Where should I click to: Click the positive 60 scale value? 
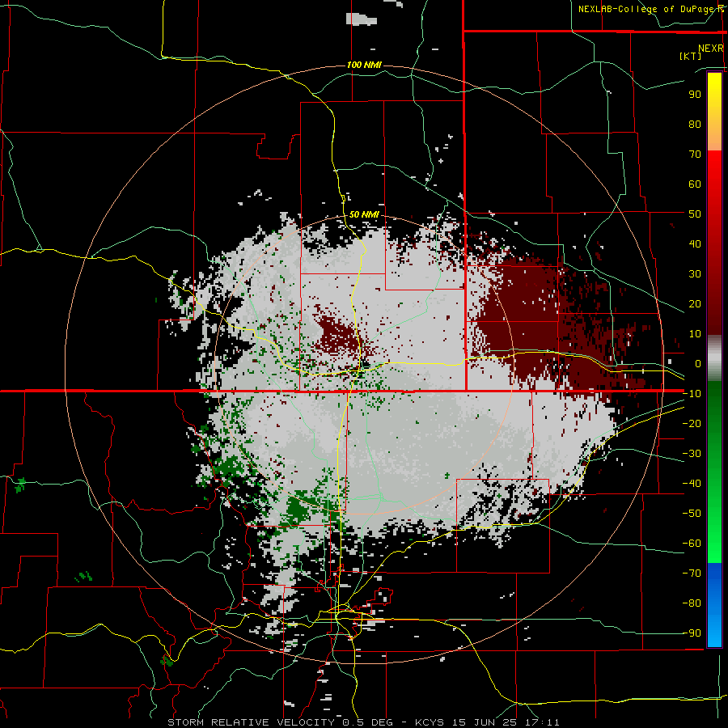coord(695,184)
